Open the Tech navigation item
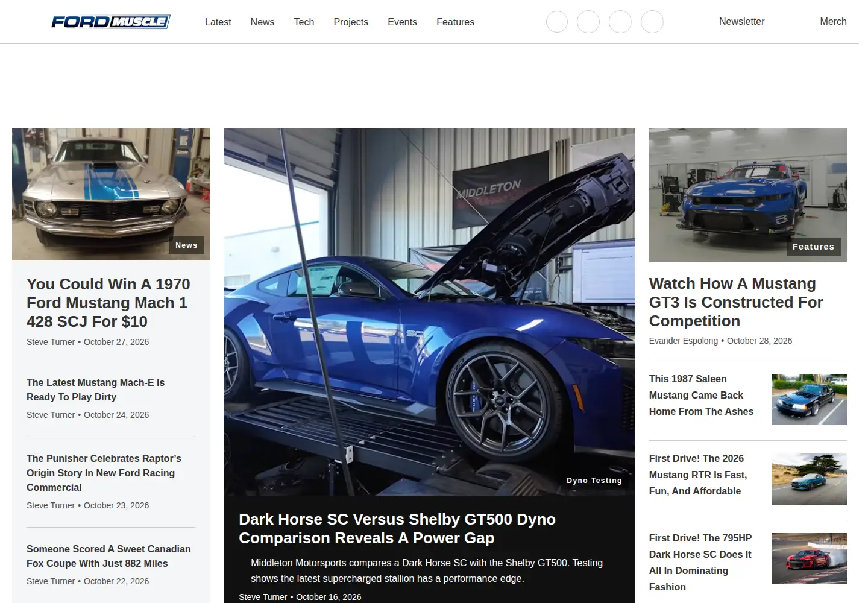This screenshot has width=868, height=603. point(304,22)
